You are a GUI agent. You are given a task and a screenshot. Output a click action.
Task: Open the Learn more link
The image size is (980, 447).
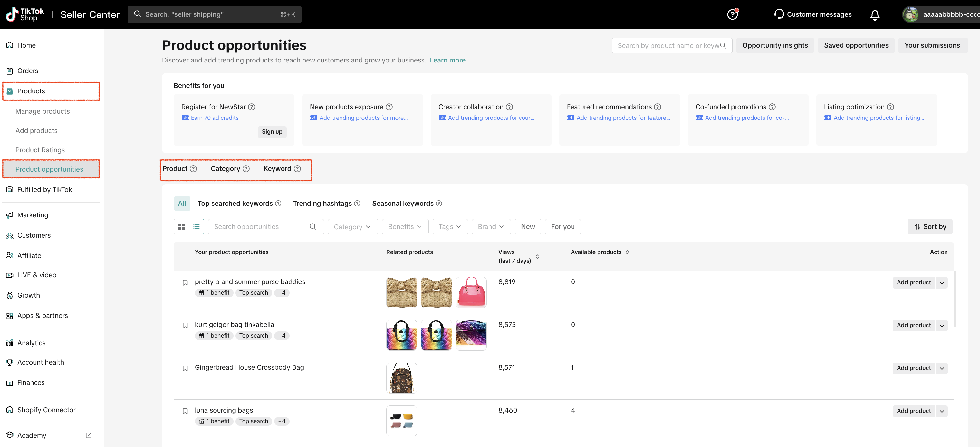coord(447,60)
